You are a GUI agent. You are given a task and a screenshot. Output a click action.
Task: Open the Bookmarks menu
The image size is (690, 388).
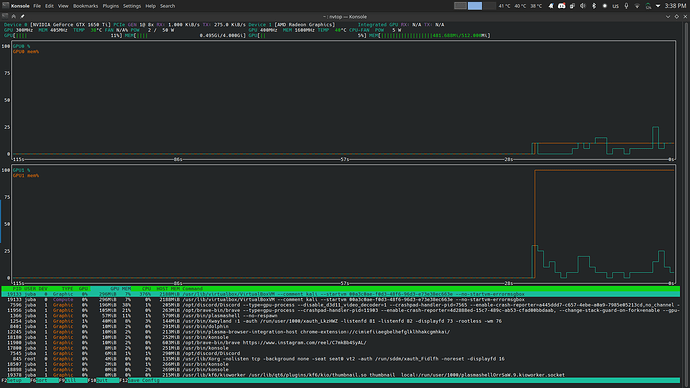pyautogui.click(x=85, y=6)
